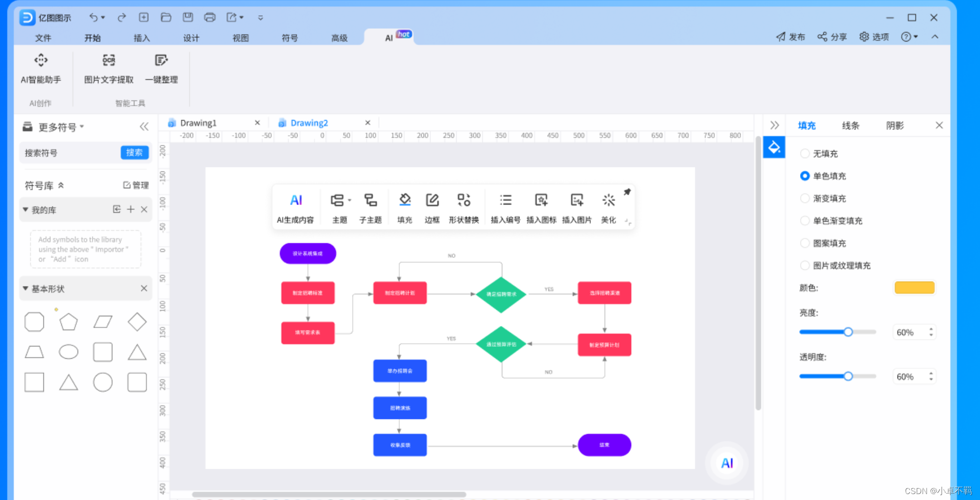Image resolution: width=980 pixels, height=500 pixels.
Task: Switch to 开始 ribbon tab
Action: pos(92,38)
